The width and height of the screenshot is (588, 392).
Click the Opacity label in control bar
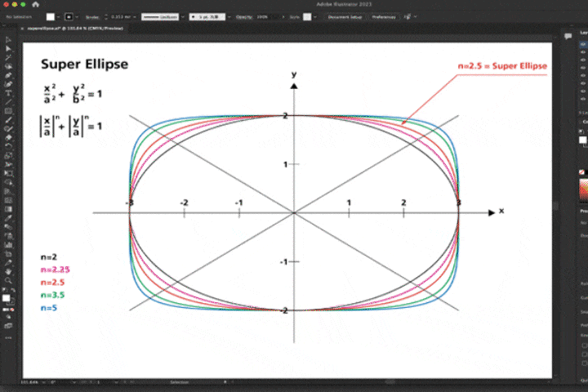243,17
